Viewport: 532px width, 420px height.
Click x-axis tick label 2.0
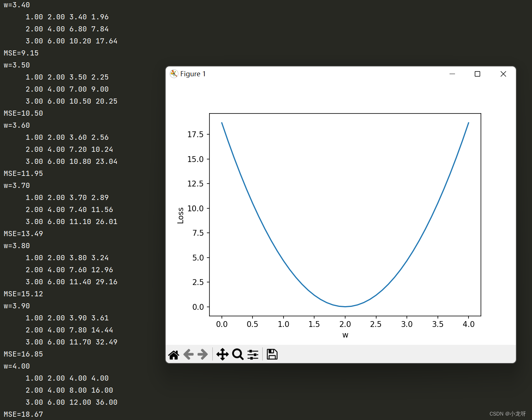pyautogui.click(x=345, y=324)
